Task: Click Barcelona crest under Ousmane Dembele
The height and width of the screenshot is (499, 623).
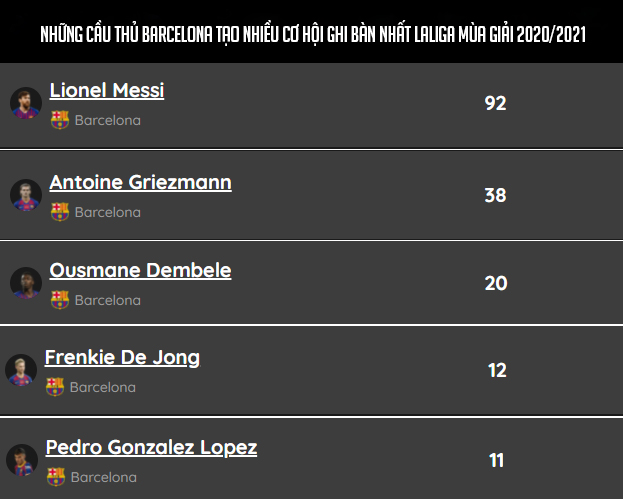Action: (x=60, y=299)
